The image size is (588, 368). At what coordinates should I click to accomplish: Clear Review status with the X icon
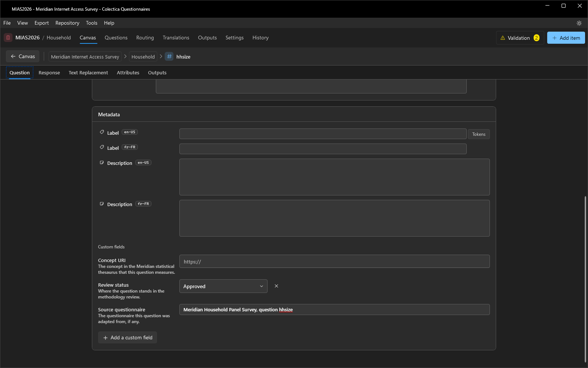pyautogui.click(x=276, y=286)
